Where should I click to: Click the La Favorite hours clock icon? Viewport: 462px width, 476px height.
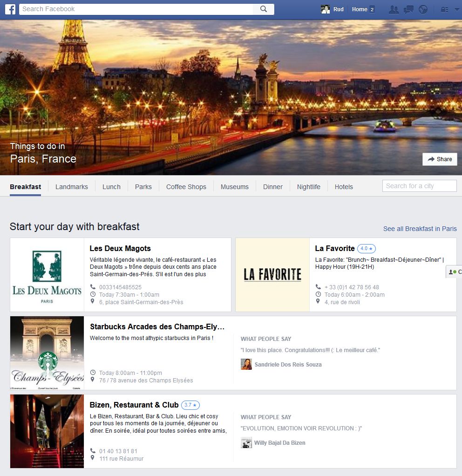tap(318, 294)
